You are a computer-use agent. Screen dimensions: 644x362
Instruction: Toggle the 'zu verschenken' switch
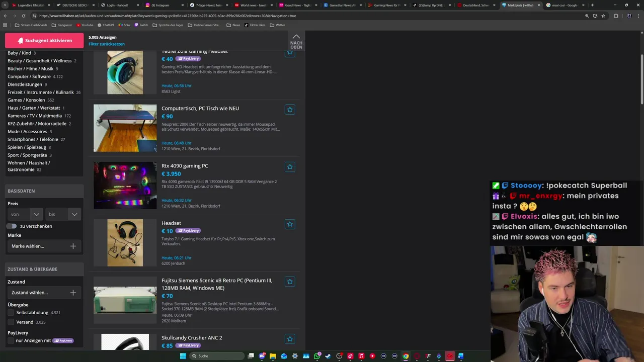point(12,226)
